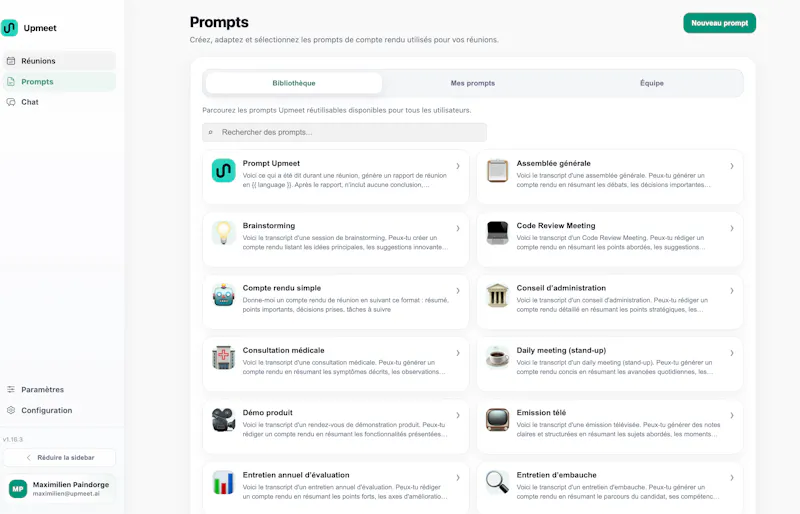This screenshot has height=514, width=800.
Task: Open Prompt Upmeet via its chevron
Action: (x=458, y=166)
